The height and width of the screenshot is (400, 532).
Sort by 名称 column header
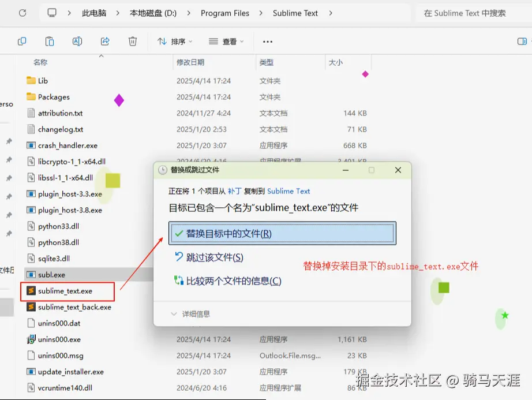pos(40,62)
